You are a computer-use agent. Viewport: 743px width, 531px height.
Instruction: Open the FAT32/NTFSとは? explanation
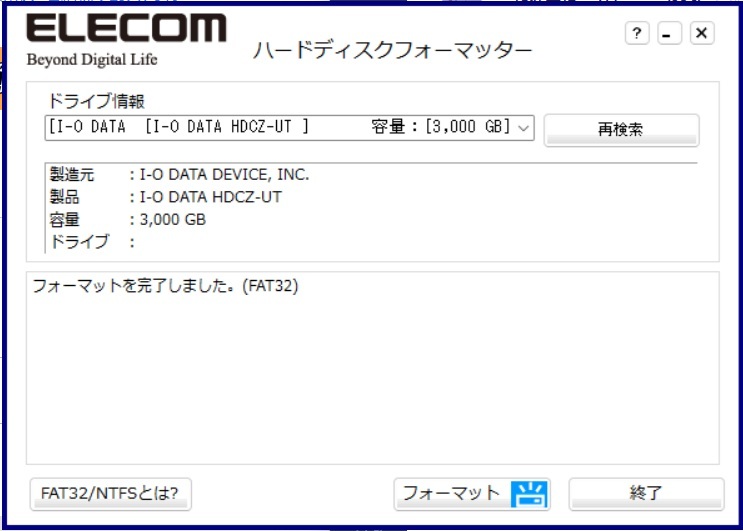110,494
